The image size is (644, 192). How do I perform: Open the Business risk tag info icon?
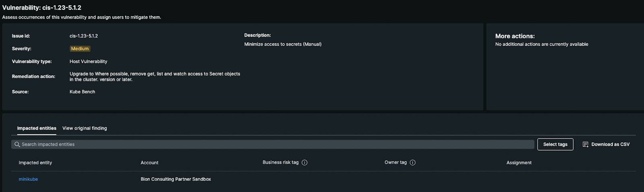pyautogui.click(x=305, y=163)
